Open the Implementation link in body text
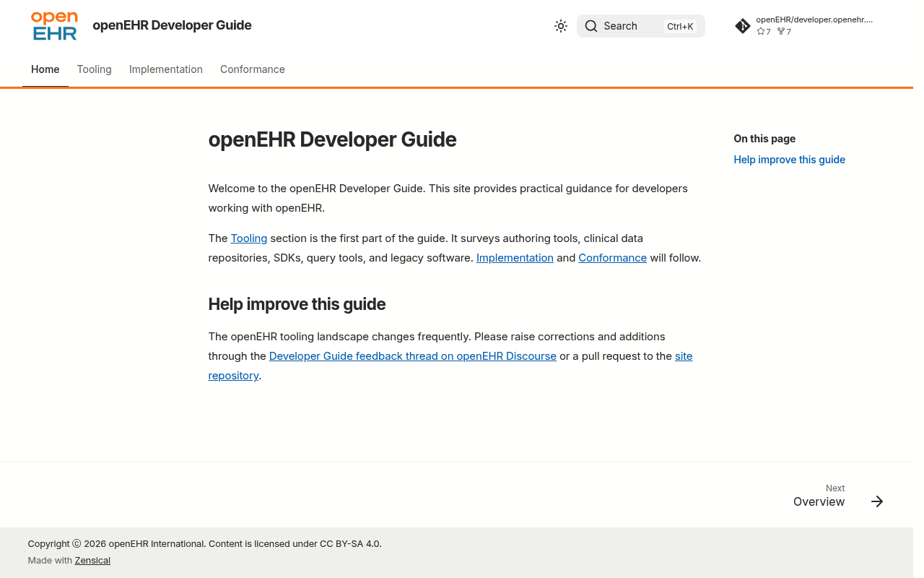The width and height of the screenshot is (924, 578). click(x=515, y=258)
